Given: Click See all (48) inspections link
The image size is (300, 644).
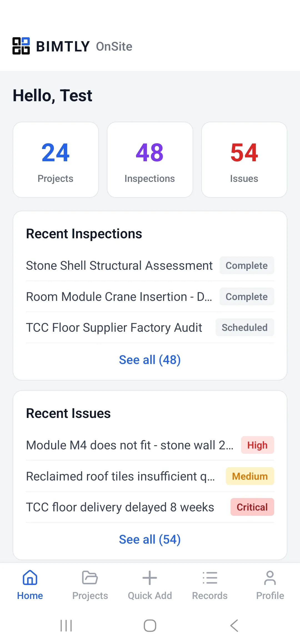Looking at the screenshot, I should 150,360.
